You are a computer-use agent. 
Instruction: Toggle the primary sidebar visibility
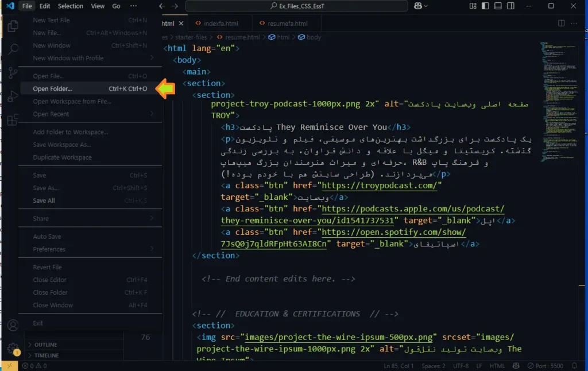tap(485, 6)
